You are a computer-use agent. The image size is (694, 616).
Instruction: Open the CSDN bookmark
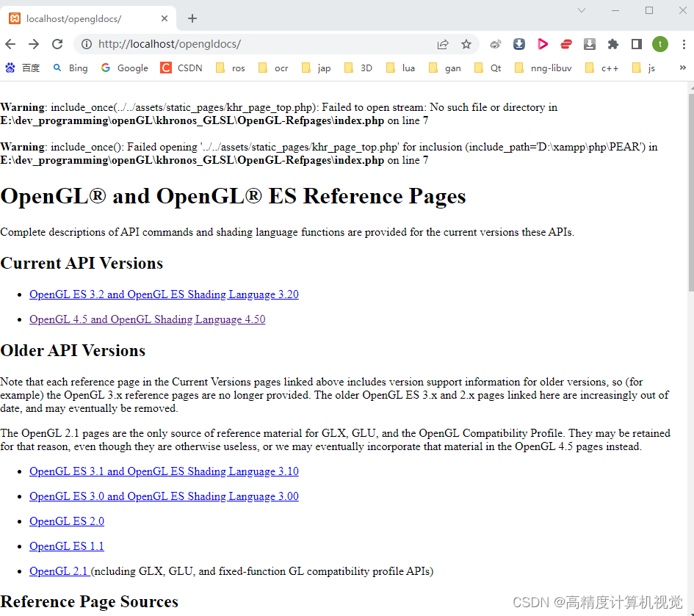click(x=181, y=68)
